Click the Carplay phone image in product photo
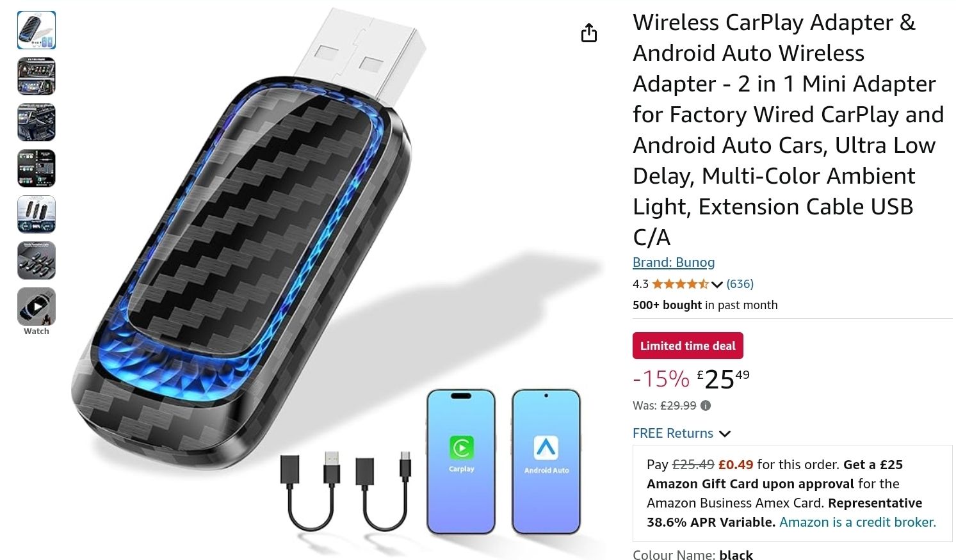The image size is (956, 560). [x=461, y=461]
